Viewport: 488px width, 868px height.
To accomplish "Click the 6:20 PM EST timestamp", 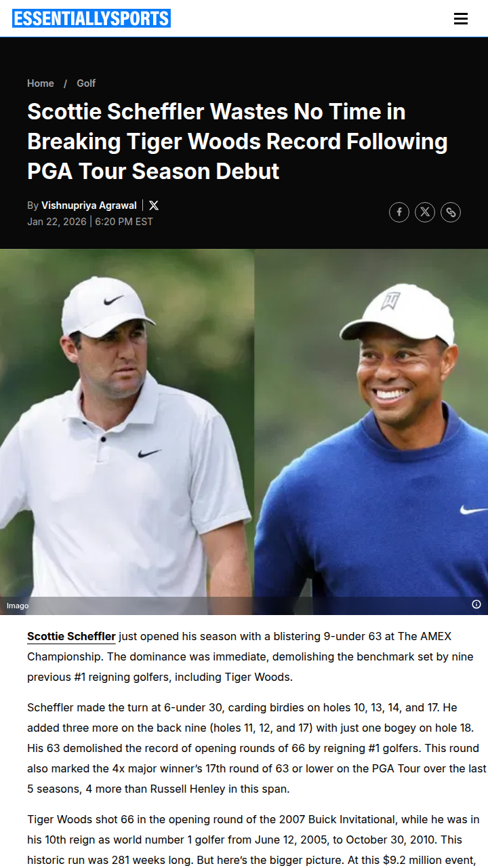I will (124, 222).
